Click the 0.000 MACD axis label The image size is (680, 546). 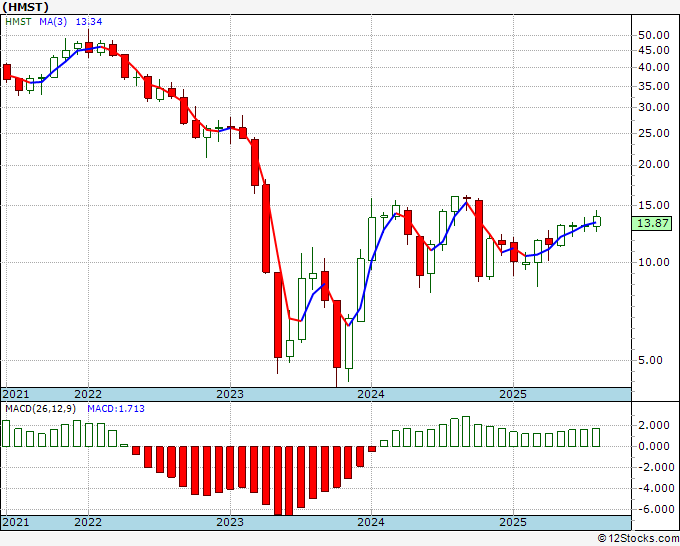click(x=654, y=446)
